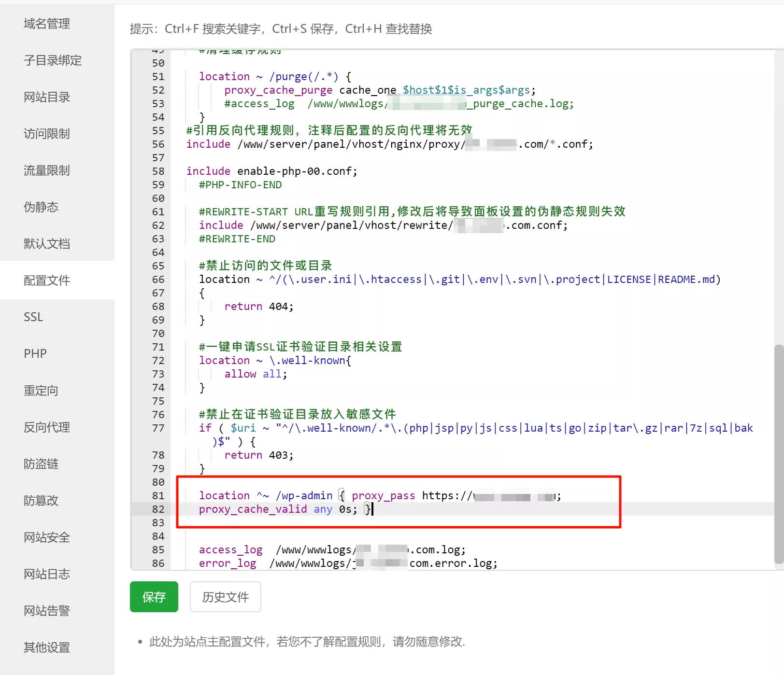This screenshot has height=675, width=784.
Task: Open the 子目录绑定 section
Action: click(52, 60)
